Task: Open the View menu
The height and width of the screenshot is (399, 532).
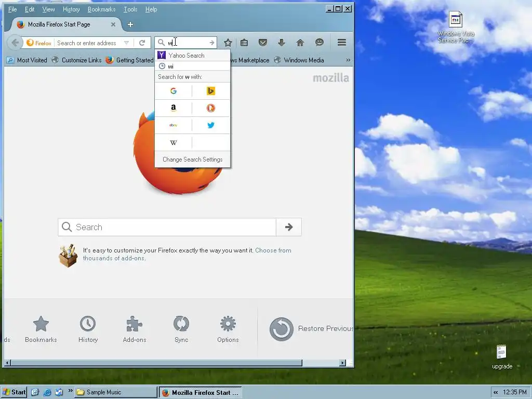Action: click(48, 9)
